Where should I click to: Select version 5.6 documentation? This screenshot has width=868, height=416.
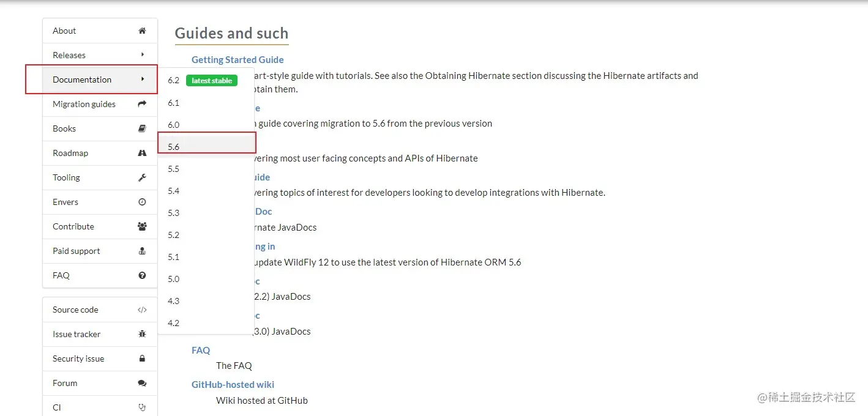pos(206,147)
